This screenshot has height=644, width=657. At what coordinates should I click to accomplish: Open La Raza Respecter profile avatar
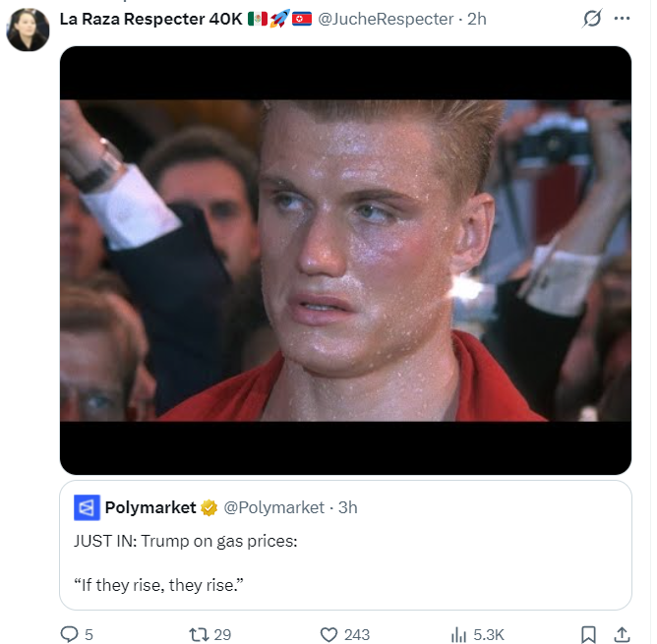[28, 30]
